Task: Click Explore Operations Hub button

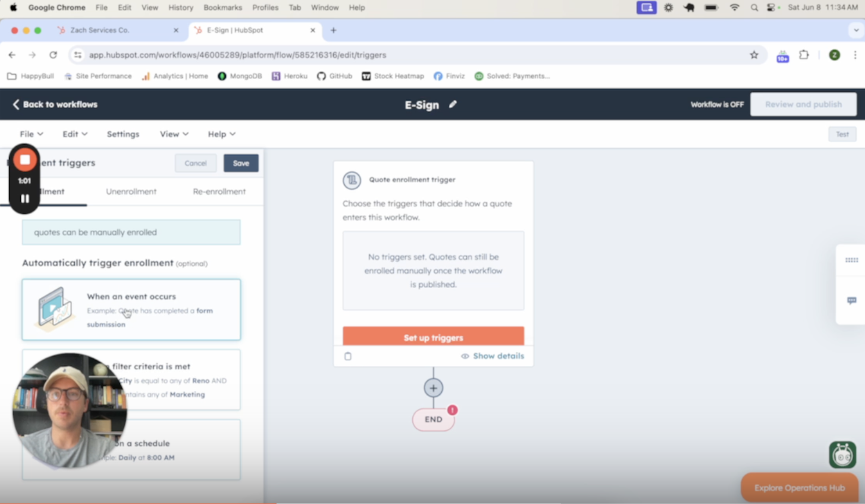Action: click(x=800, y=488)
